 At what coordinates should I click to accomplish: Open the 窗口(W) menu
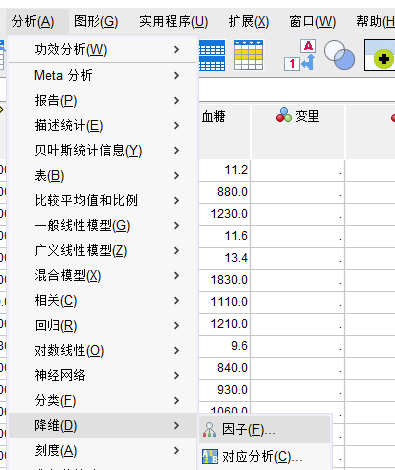[313, 22]
